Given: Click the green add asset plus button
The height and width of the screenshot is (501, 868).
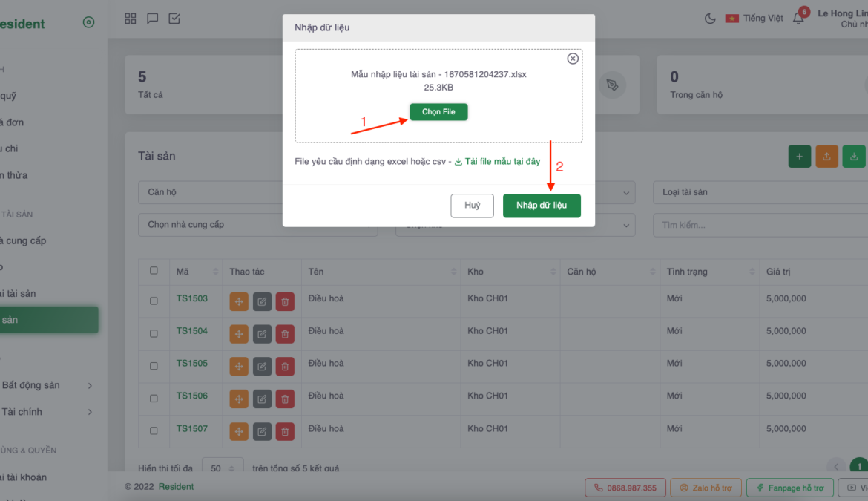Looking at the screenshot, I should pyautogui.click(x=799, y=157).
